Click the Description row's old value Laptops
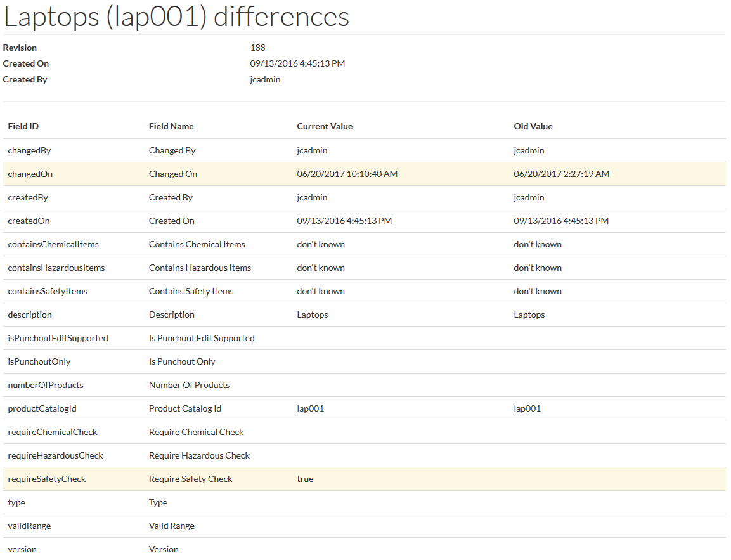 coord(529,315)
